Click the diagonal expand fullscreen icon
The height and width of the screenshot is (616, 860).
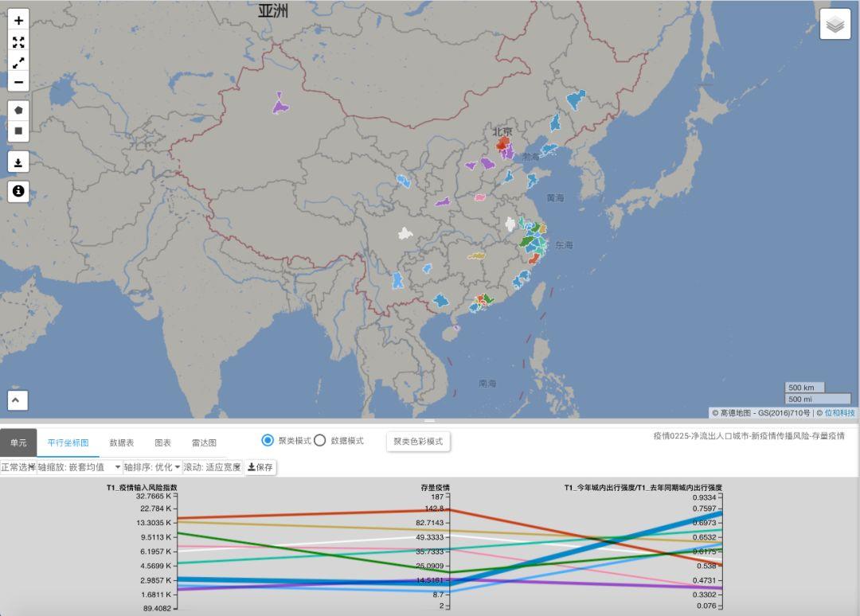18,63
